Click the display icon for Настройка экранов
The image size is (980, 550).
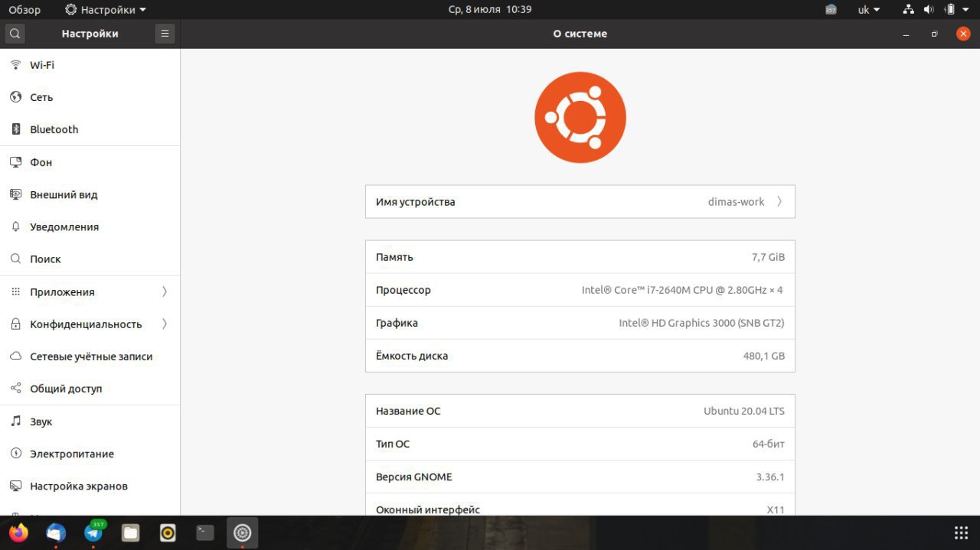(15, 486)
